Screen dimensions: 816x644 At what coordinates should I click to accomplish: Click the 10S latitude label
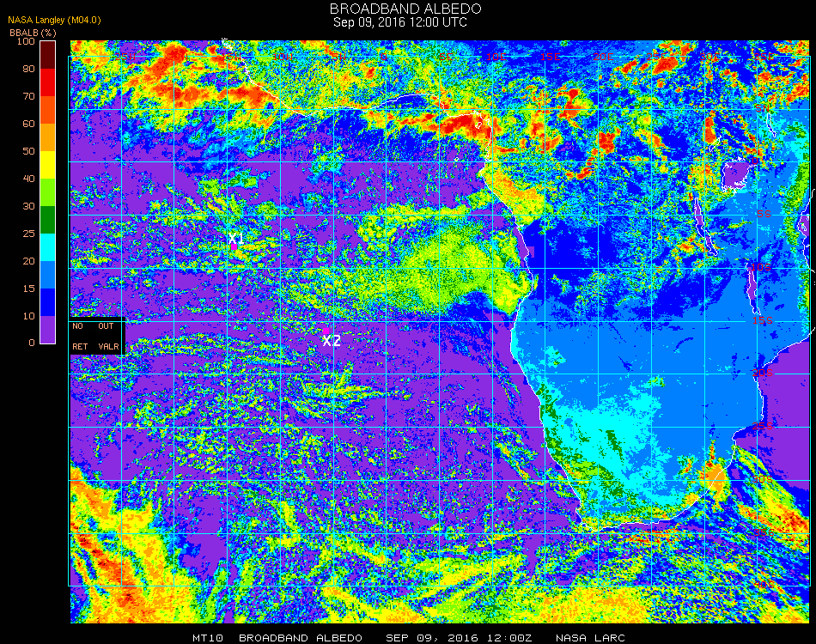[761, 267]
